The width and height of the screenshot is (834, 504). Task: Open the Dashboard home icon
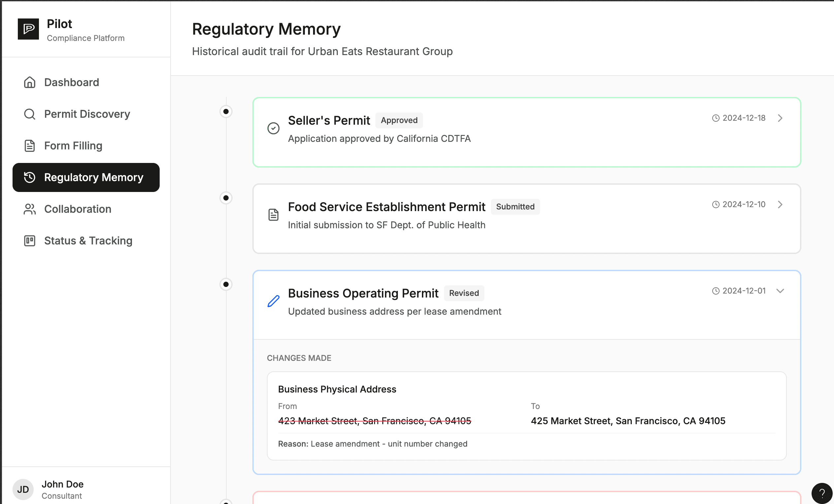point(29,82)
